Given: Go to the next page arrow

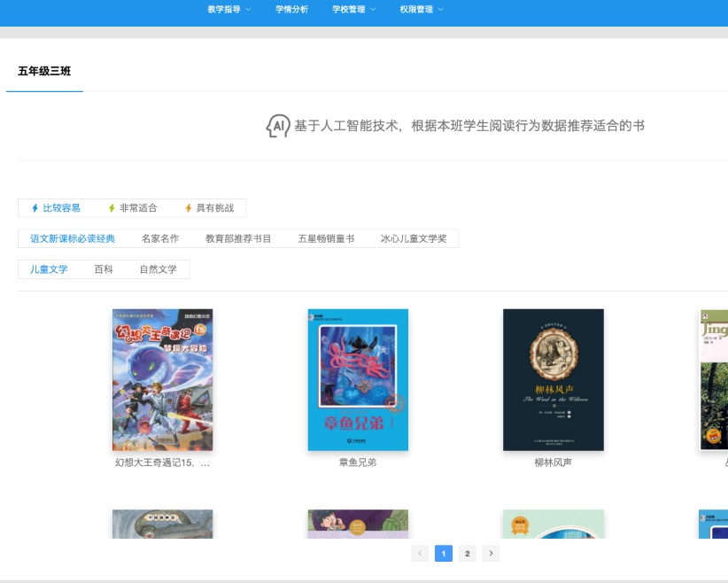Looking at the screenshot, I should (491, 553).
